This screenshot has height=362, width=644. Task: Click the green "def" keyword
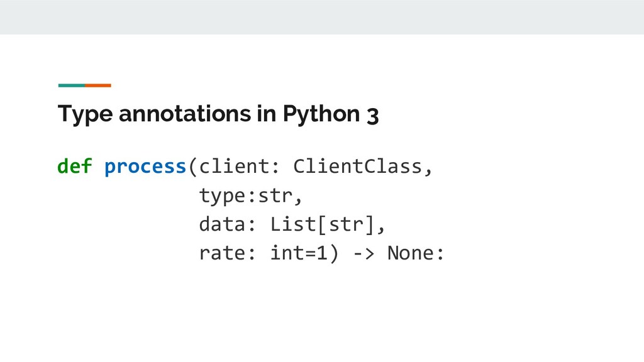(74, 167)
